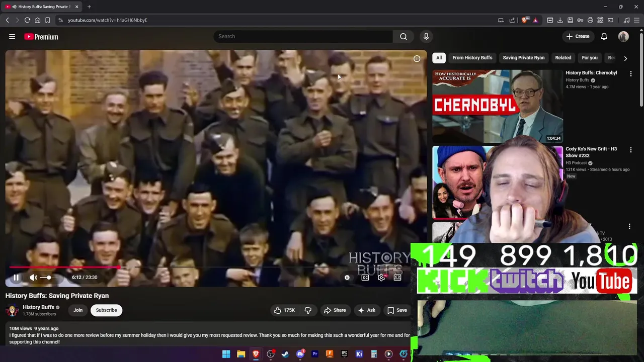644x362 pixels.
Task: Mute the video with speaker icon
Action: tap(33, 278)
